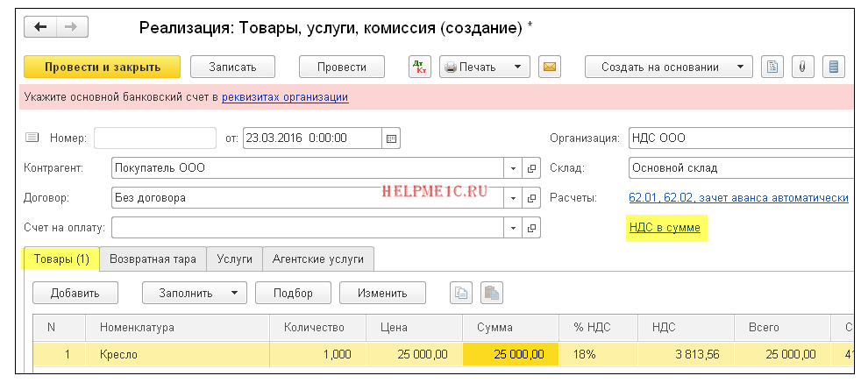Image resolution: width=868 pixels, height=390 pixels.
Task: Expand the Контрагент dropdown list
Action: click(513, 168)
